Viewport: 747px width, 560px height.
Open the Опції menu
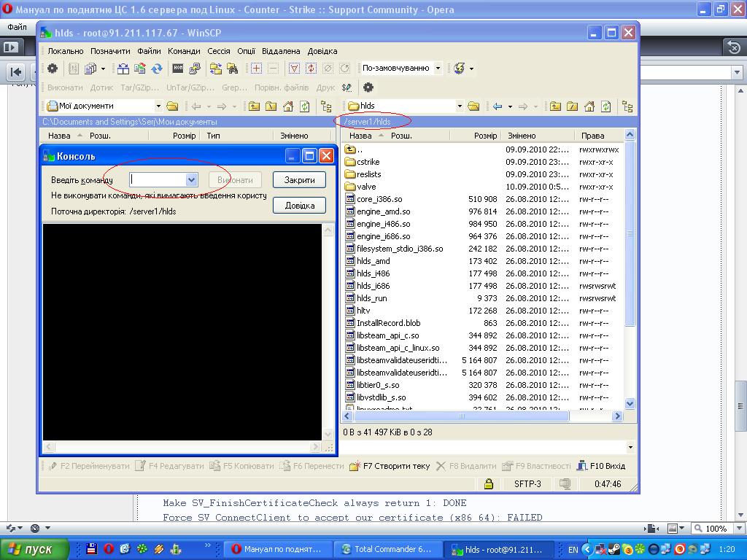tap(247, 51)
